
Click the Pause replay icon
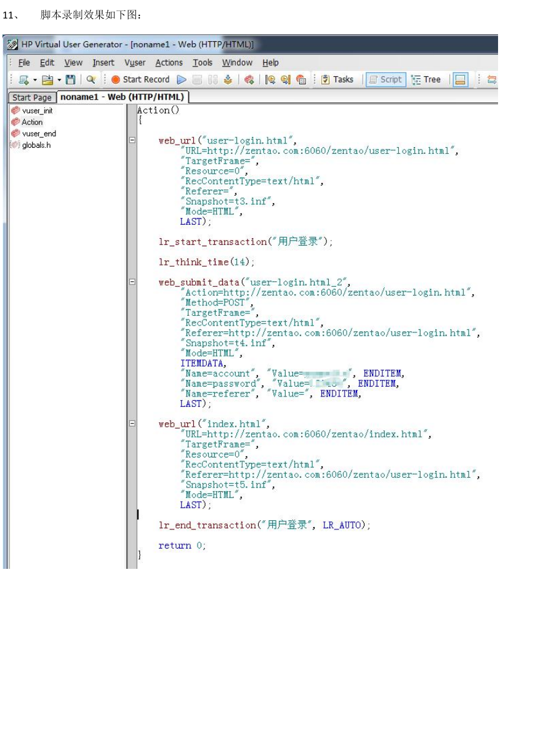tap(212, 79)
